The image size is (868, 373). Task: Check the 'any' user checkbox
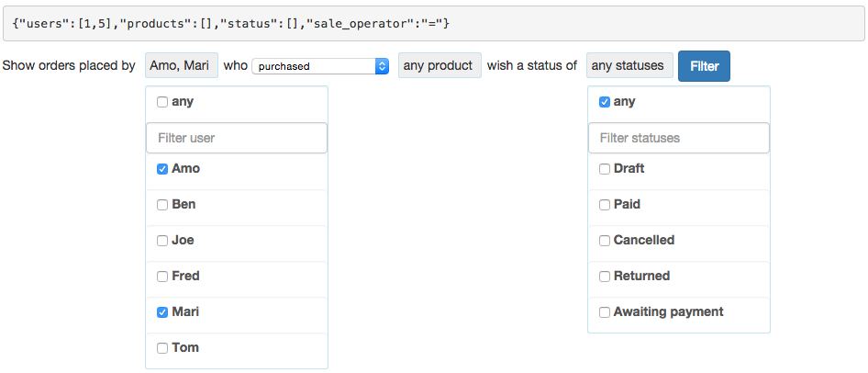click(x=162, y=102)
